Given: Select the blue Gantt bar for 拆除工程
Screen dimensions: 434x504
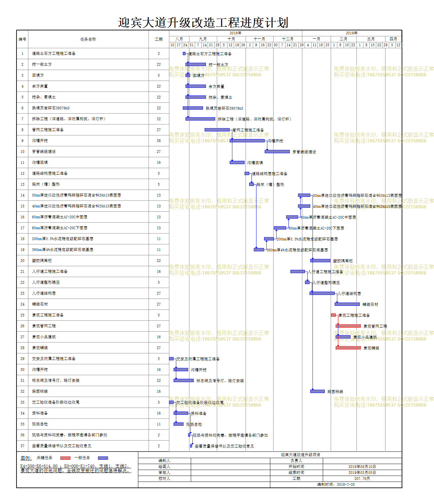Looking at the screenshot, I should tap(200, 119).
